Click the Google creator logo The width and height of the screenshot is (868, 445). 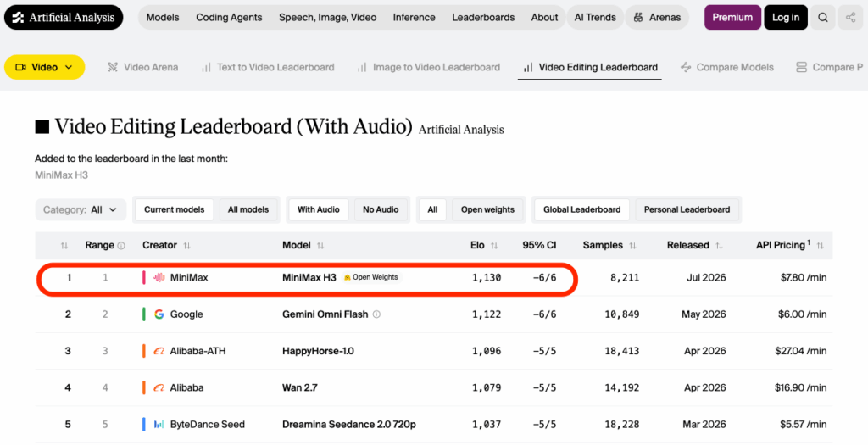tap(159, 314)
